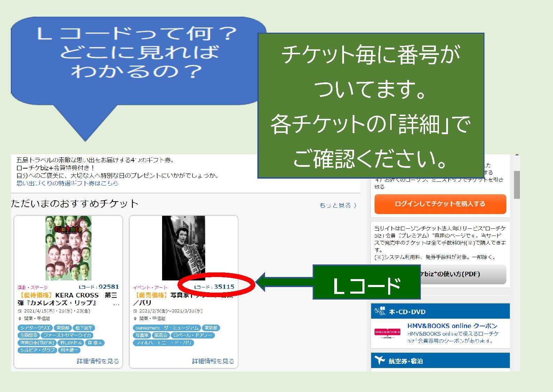Click the シルビア・グラブ tag
Screen dimensions: 553x392
pyautogui.click(x=37, y=350)
